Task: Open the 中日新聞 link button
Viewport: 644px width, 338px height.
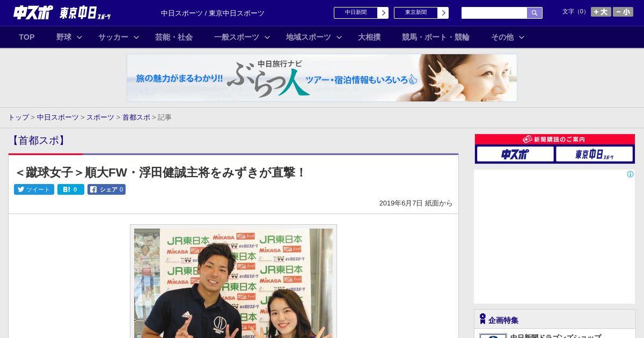Action: (361, 13)
